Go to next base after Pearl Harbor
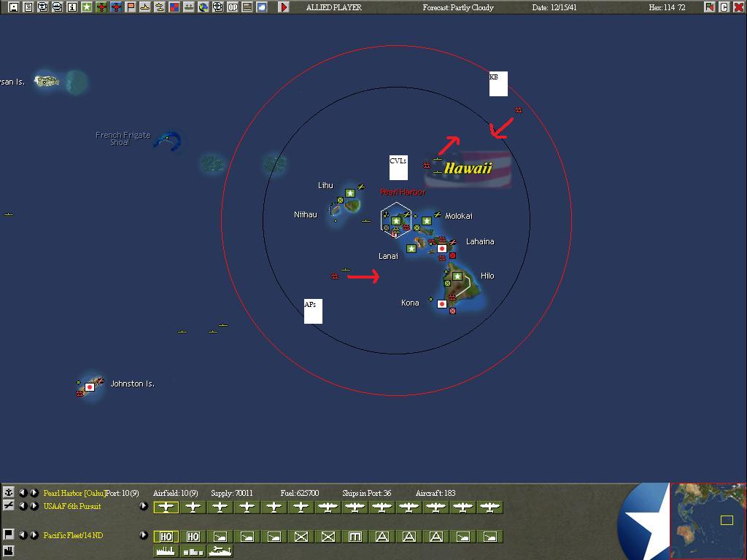Viewport: 747px width, 560px height. (x=34, y=493)
